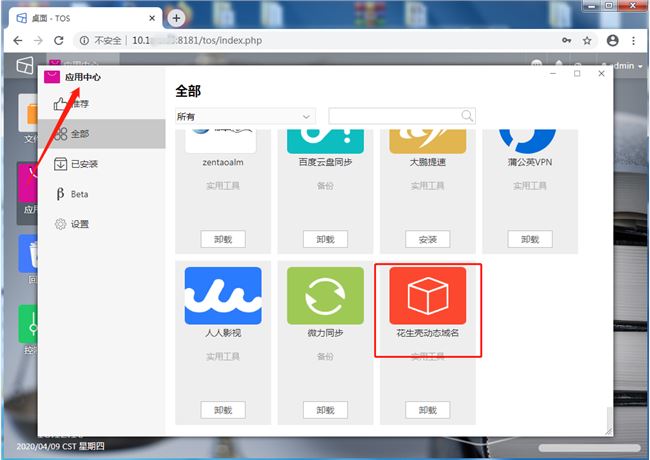Viewport: 650px width, 460px height.
Task: Reload the page in browser
Action: 59,40
